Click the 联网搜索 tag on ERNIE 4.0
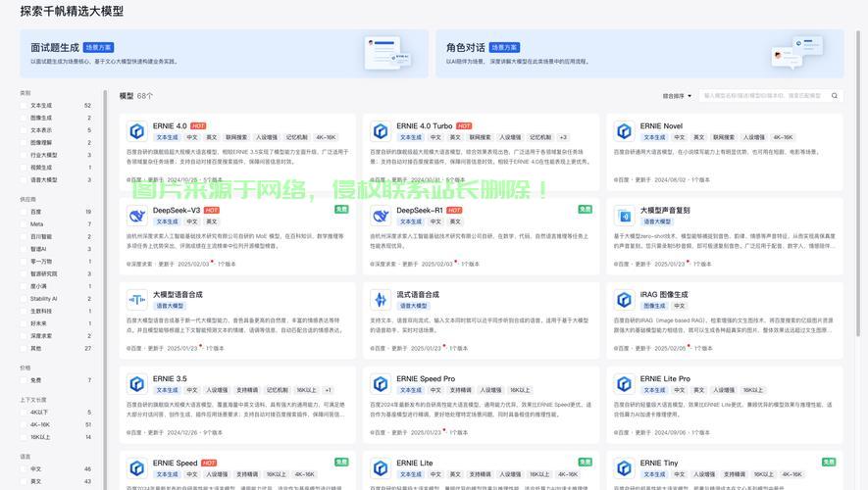The height and width of the screenshot is (490, 868). click(236, 137)
